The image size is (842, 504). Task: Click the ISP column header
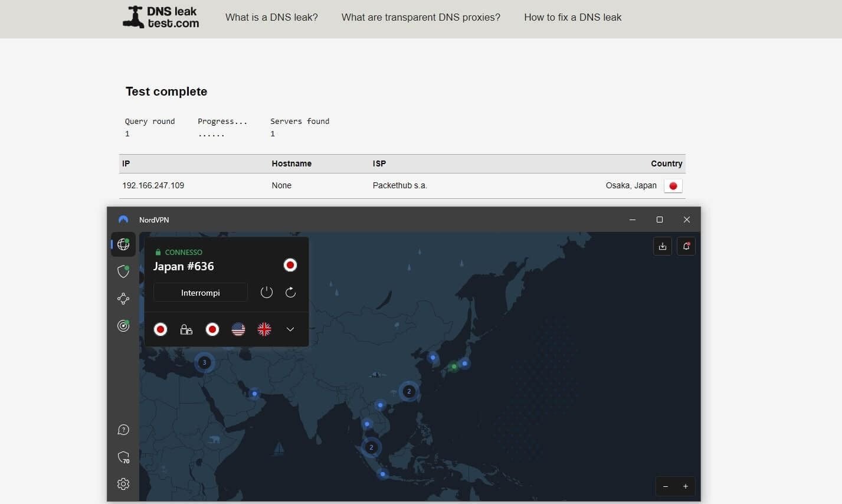click(379, 163)
